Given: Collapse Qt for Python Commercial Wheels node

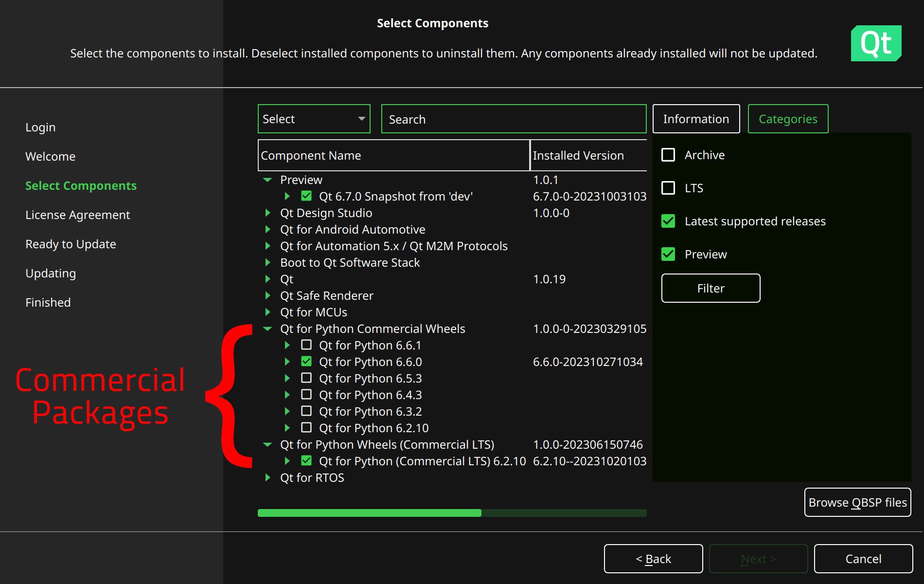Looking at the screenshot, I should (267, 329).
